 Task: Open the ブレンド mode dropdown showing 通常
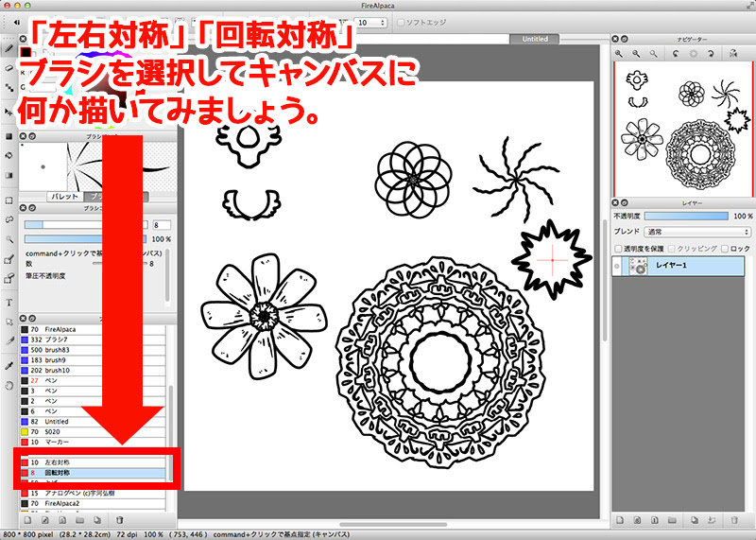click(x=697, y=232)
